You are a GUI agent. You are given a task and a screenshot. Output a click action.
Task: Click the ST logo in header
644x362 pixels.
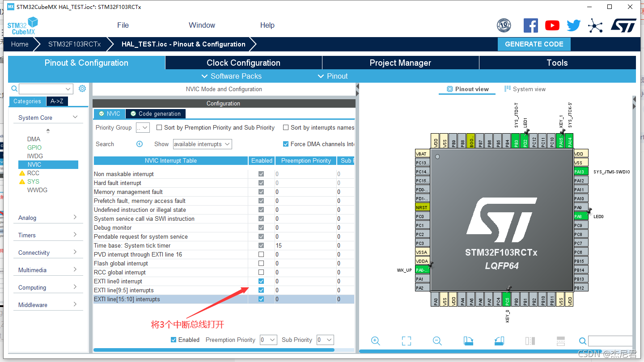[623, 25]
